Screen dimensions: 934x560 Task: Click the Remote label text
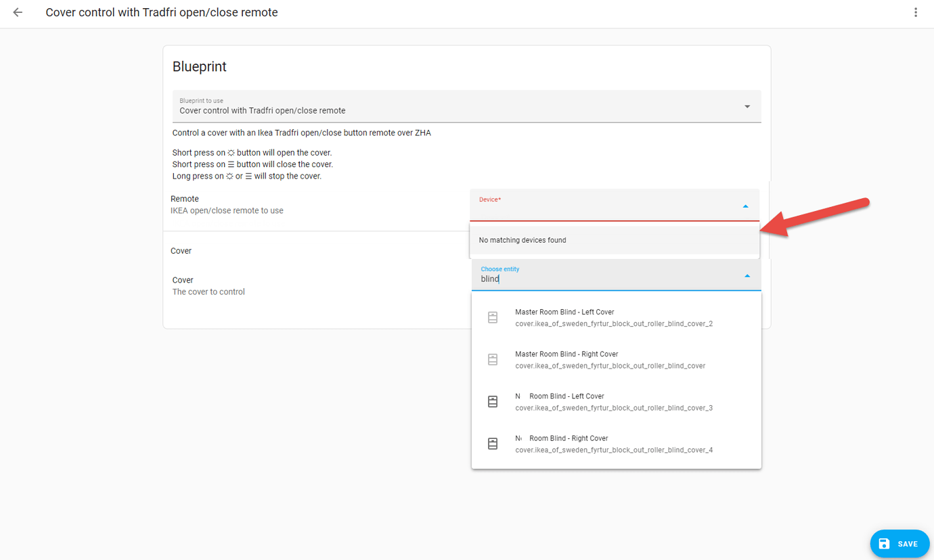(x=185, y=199)
